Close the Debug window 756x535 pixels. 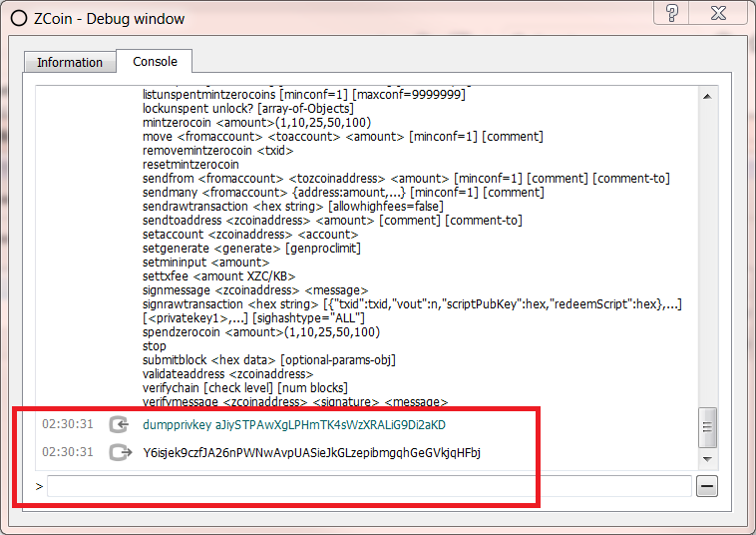click(x=718, y=13)
